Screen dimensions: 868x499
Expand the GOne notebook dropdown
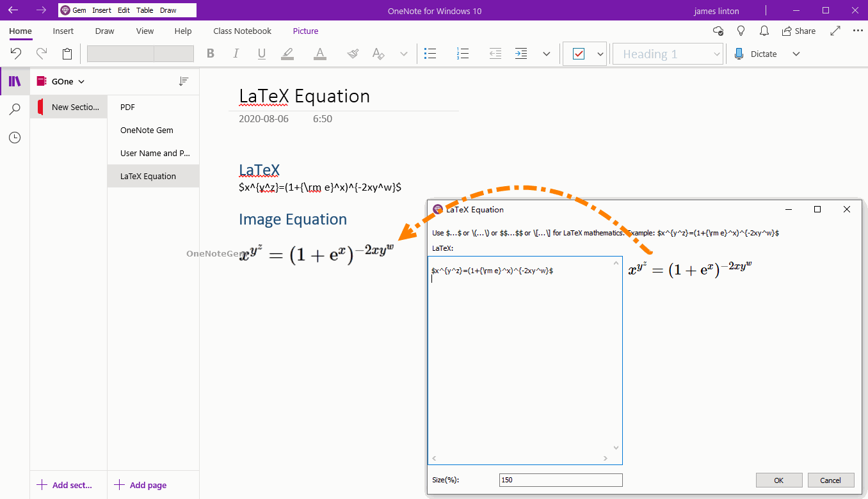[x=81, y=81]
